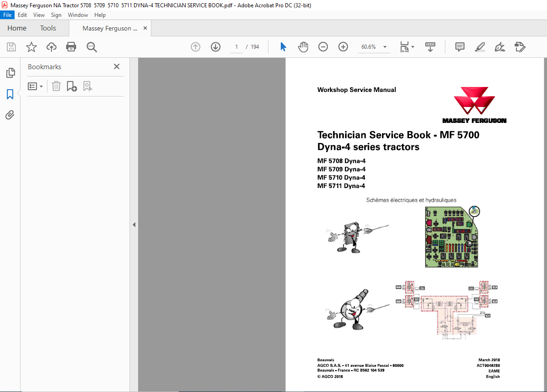Open the find text magnifier tool

pos(92,47)
